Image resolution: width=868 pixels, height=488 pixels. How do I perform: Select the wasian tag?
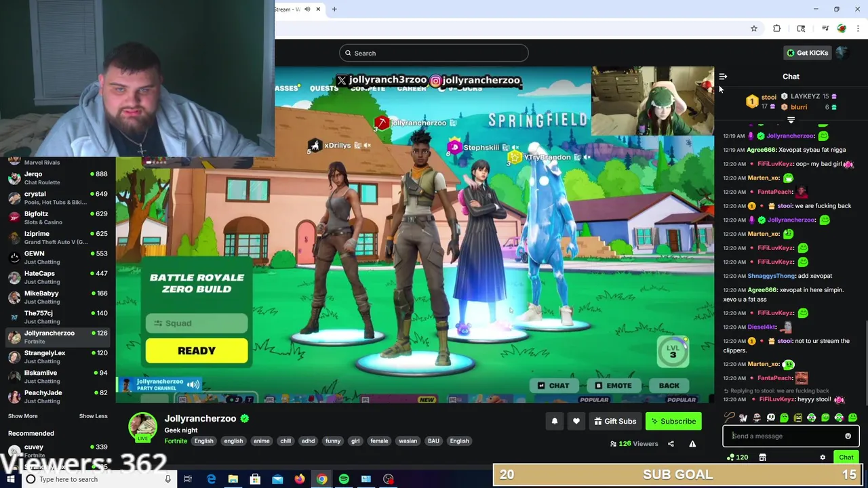coord(408,441)
